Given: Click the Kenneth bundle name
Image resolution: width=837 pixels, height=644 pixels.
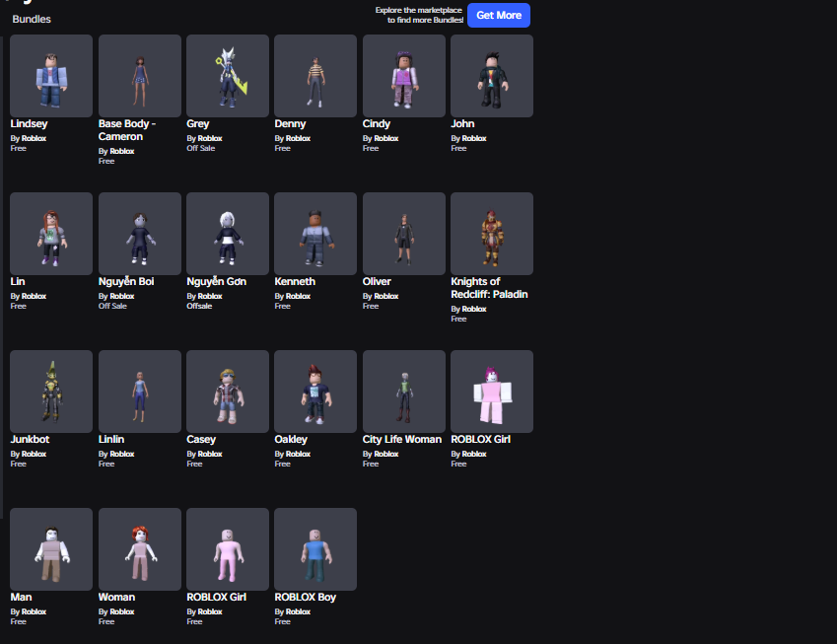Looking at the screenshot, I should 295,281.
